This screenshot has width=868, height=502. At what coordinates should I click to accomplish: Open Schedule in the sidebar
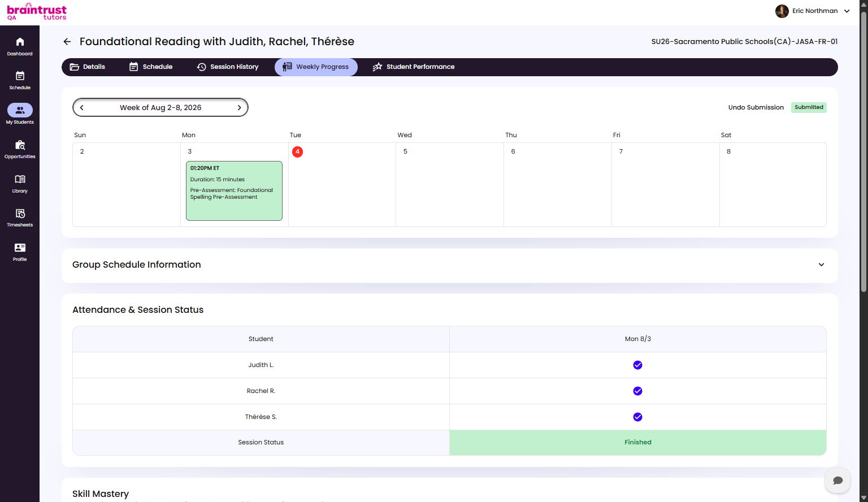point(20,80)
